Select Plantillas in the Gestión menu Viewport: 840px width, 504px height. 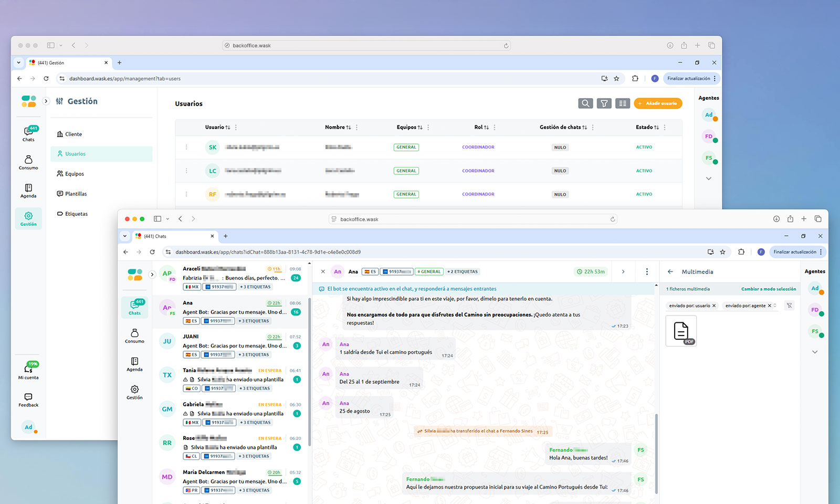tap(102, 194)
